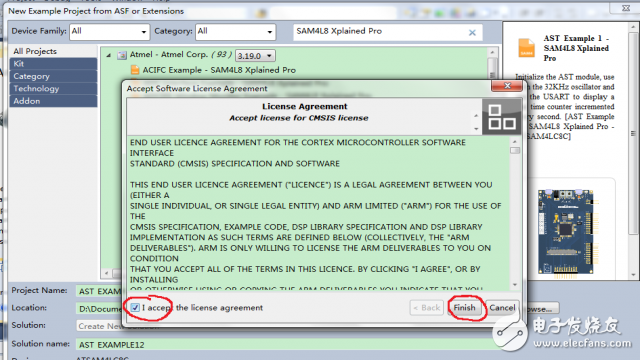Click the SAM4L8 Xplained Pro board image
This screenshot has height=360, width=640.
coord(566,231)
